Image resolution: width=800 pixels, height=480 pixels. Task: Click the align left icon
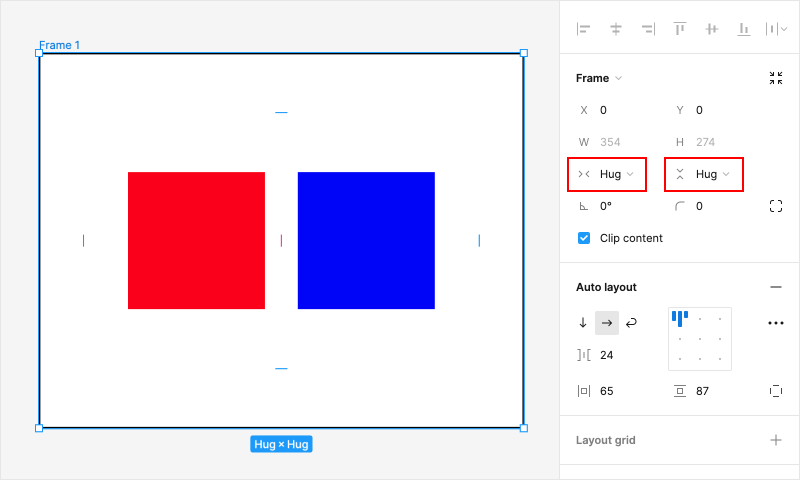584,29
